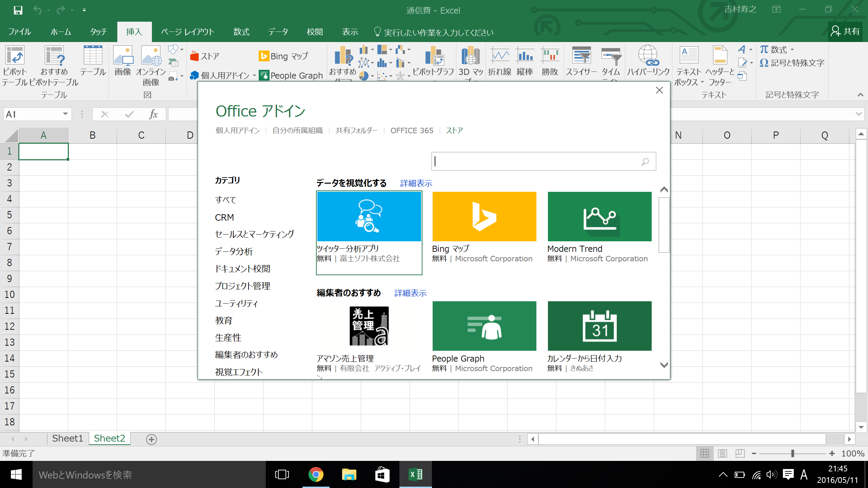Insert a column sparkline (縦棒)
Screen dimensions: 868x488
pos(525,61)
